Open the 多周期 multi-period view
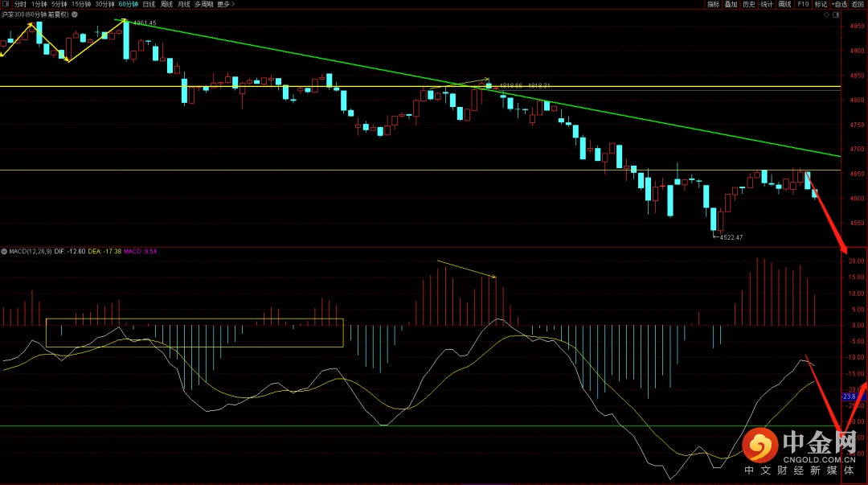Screen dimensions: 868x485 [x=203, y=4]
